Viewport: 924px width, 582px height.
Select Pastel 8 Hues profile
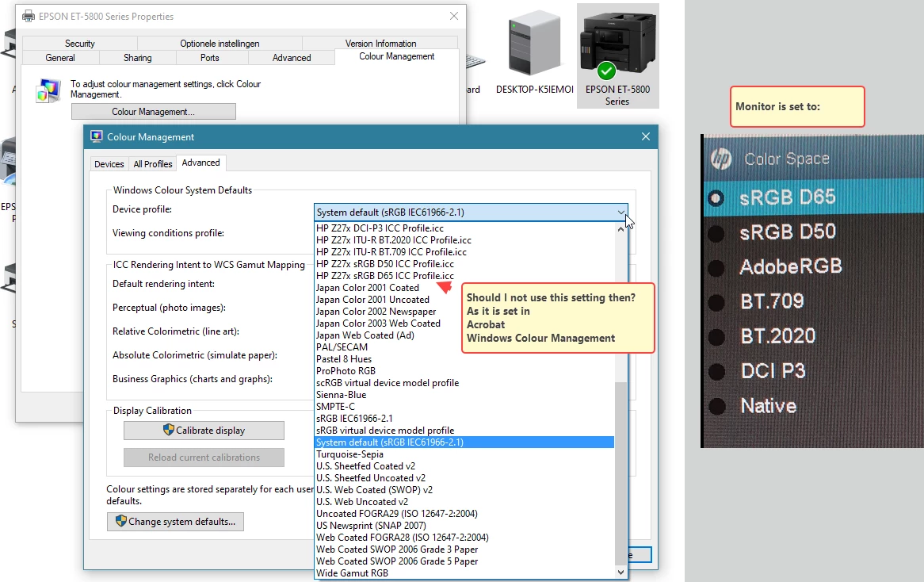pyautogui.click(x=464, y=359)
